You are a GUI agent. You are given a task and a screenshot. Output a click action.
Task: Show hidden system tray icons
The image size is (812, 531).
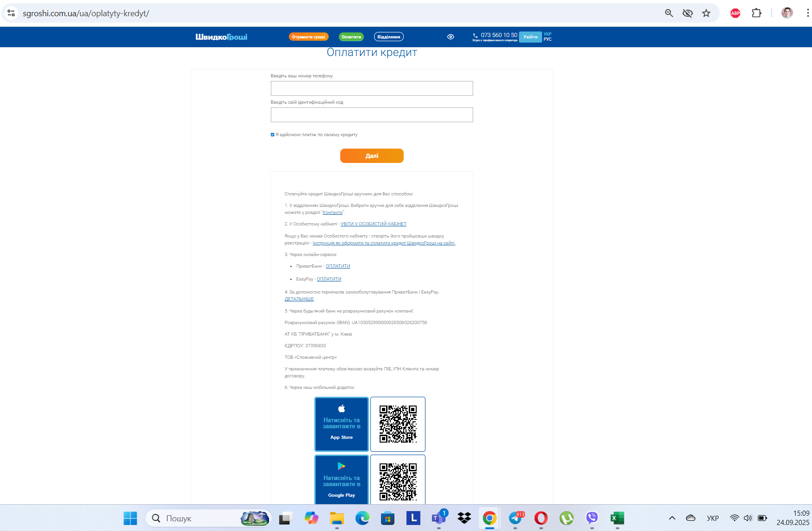(x=672, y=518)
